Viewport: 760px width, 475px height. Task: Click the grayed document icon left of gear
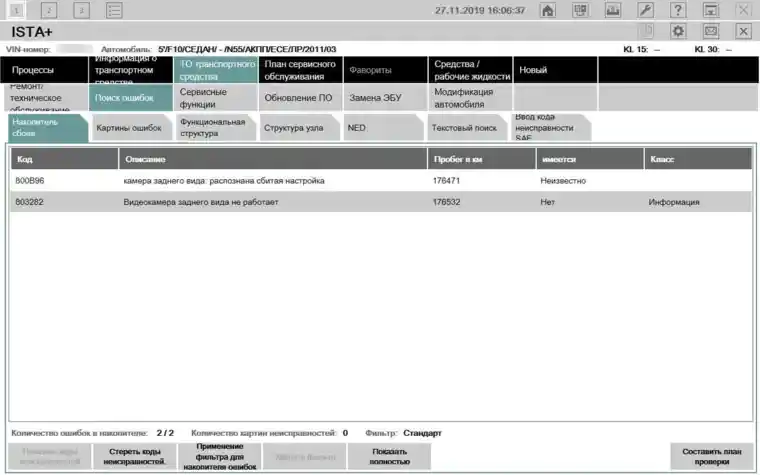pos(646,32)
